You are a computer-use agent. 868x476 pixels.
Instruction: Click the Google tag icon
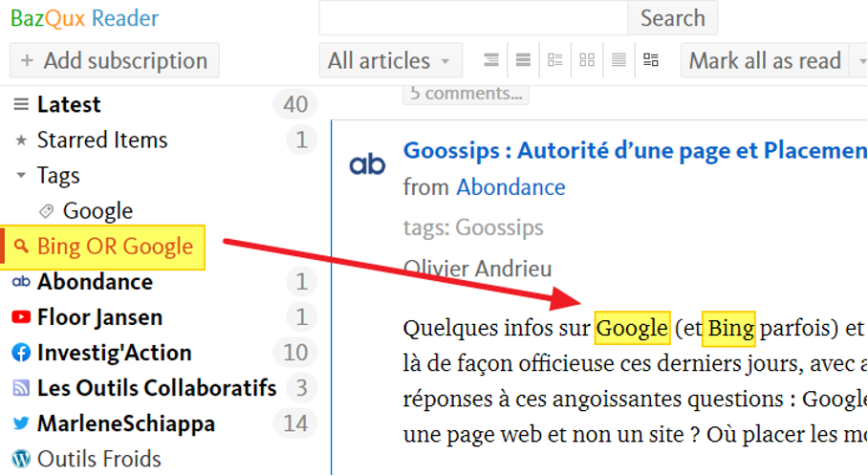coord(47,211)
